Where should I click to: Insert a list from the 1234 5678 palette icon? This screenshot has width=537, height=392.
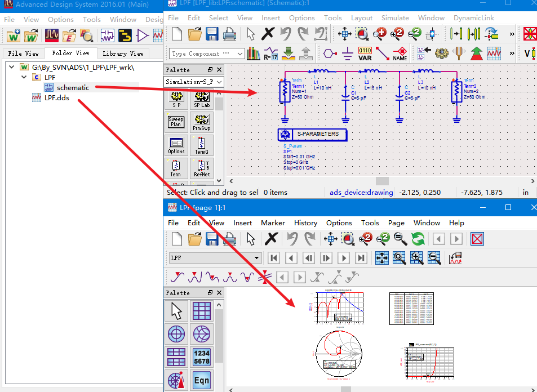tap(202, 357)
